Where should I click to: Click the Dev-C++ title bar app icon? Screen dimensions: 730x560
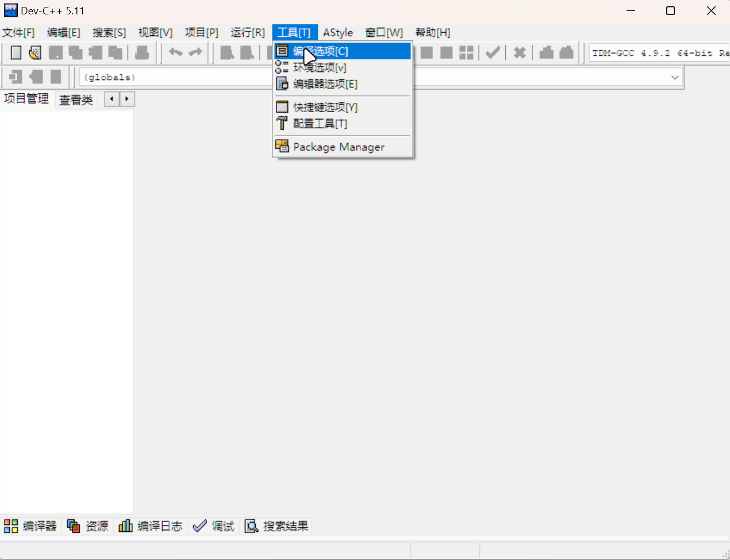click(x=10, y=10)
